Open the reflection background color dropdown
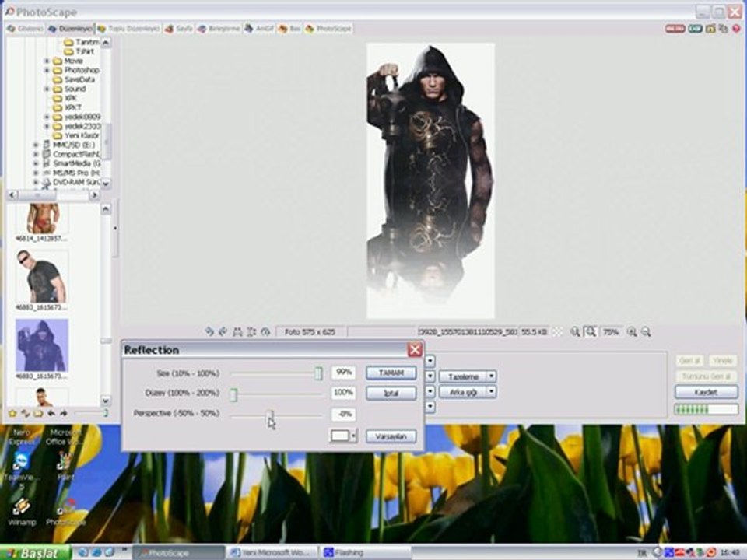747x560 pixels. (353, 436)
